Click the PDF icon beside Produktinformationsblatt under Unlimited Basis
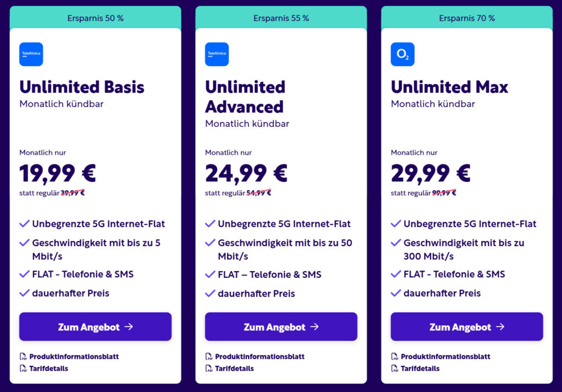 click(23, 357)
